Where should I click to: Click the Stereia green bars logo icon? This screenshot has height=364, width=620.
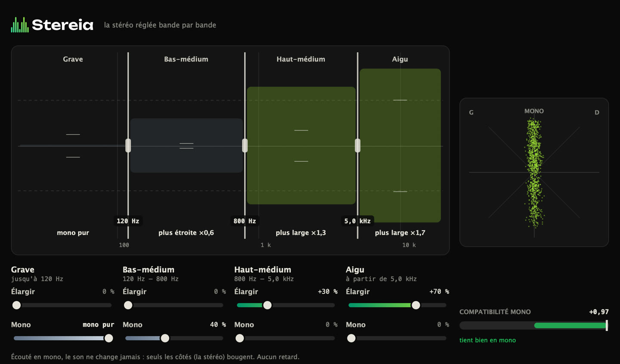coord(20,25)
